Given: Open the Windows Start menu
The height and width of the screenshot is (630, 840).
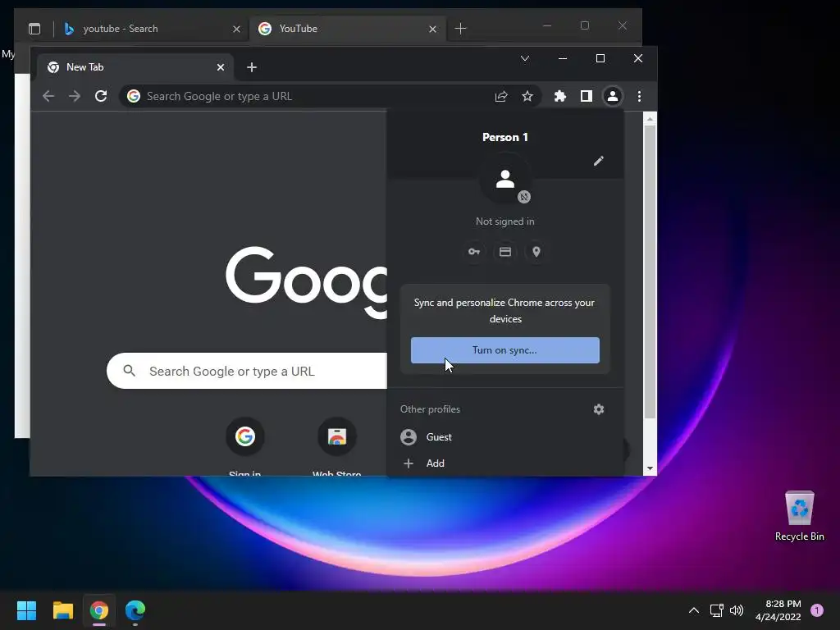Looking at the screenshot, I should click(x=26, y=610).
